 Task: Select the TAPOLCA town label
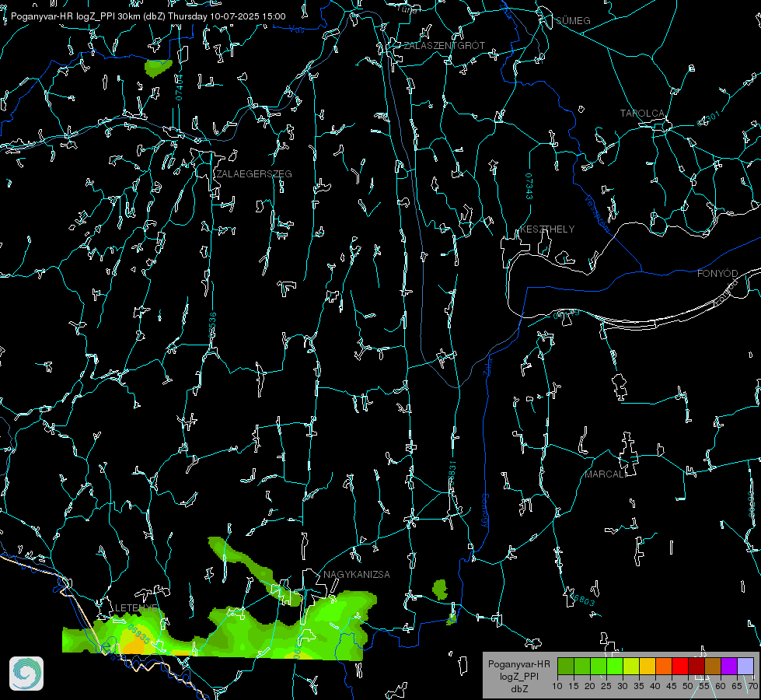tap(642, 114)
